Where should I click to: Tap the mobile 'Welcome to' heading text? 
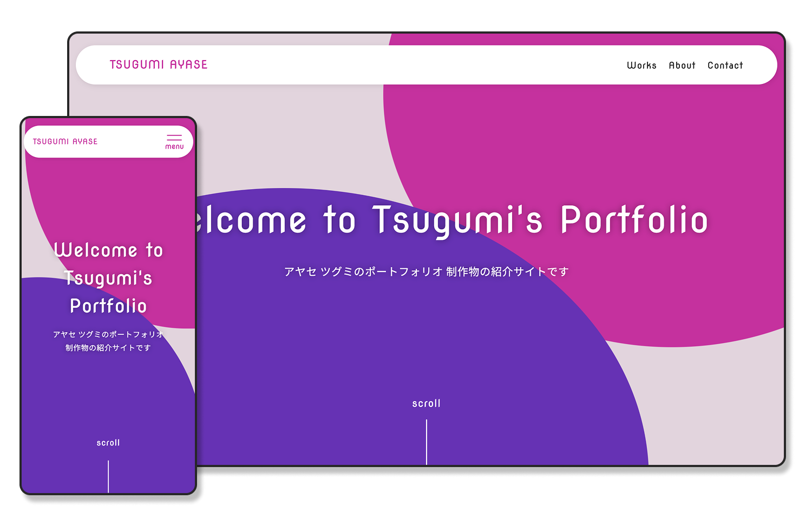click(x=108, y=250)
